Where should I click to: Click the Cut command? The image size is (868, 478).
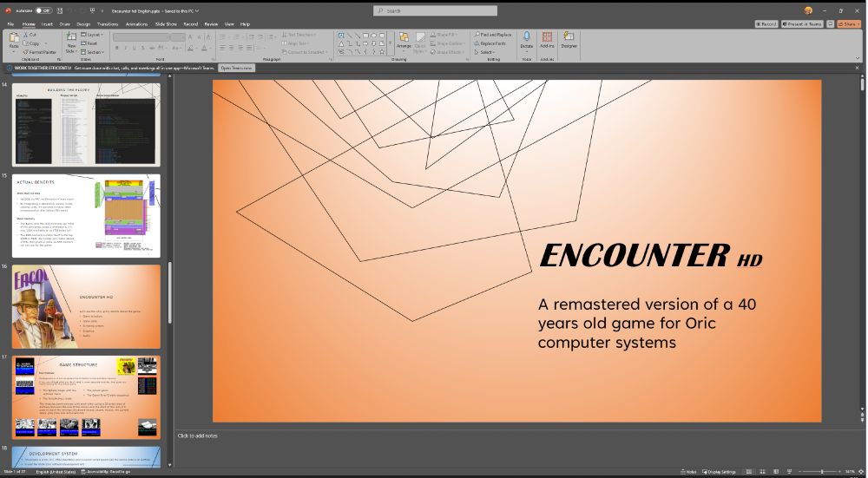click(30, 35)
